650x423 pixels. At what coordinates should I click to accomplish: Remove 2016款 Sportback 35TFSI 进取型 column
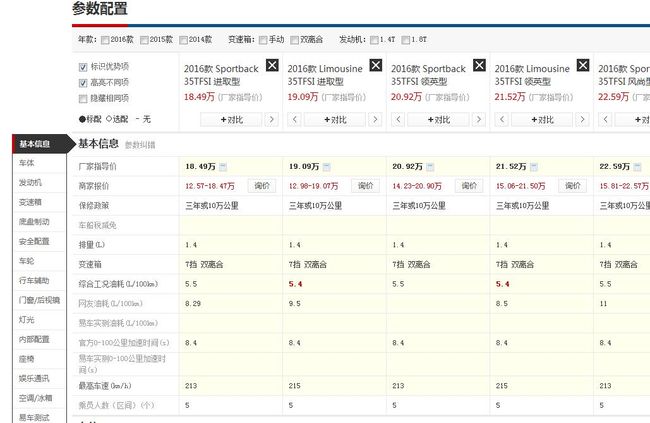pos(272,65)
